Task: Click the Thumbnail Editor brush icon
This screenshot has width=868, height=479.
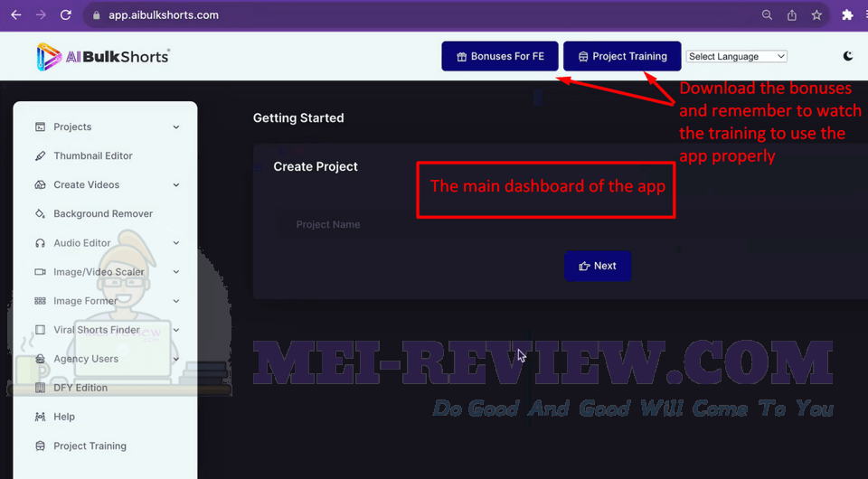Action: 40,156
